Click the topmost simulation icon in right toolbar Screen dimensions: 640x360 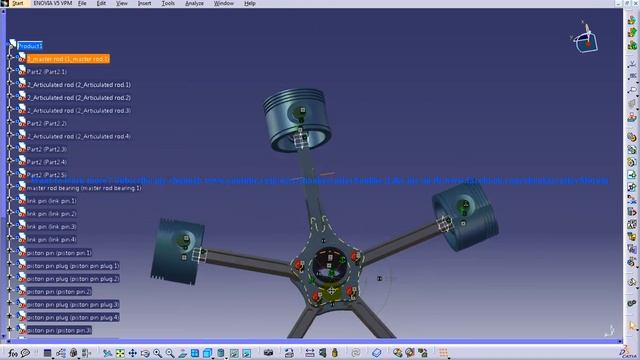632,20
